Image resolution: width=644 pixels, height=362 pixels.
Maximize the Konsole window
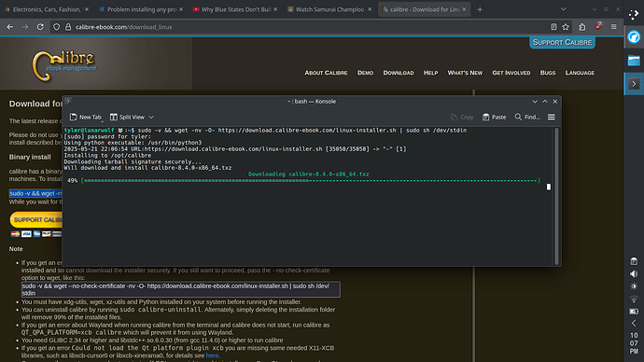click(545, 102)
